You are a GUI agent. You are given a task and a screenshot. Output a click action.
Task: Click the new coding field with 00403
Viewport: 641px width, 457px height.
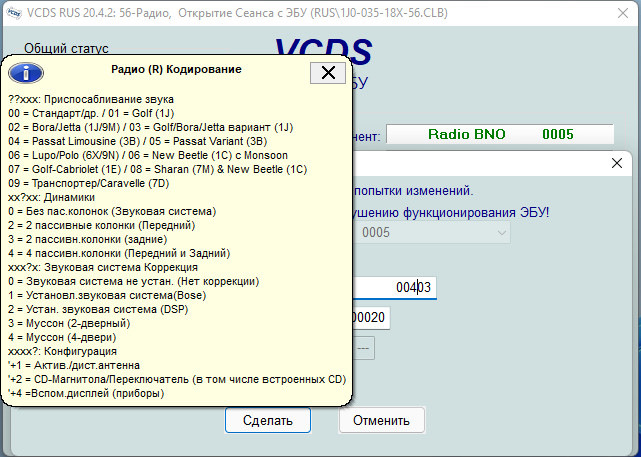tap(394, 287)
